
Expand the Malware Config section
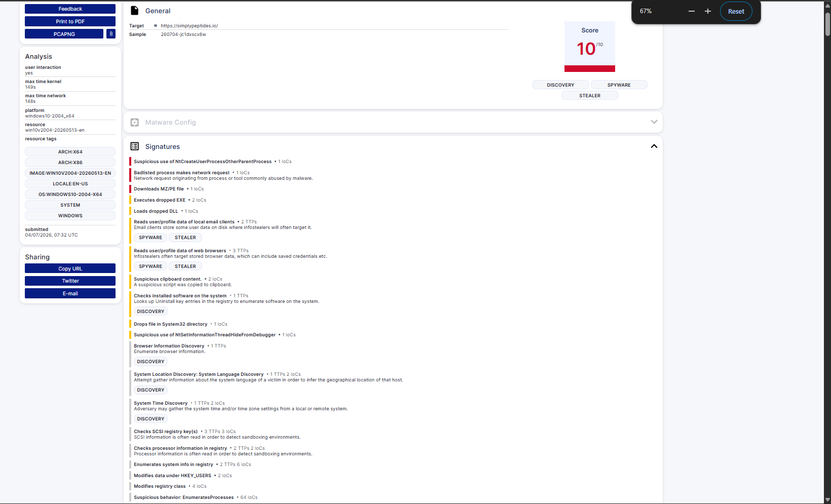tap(654, 122)
